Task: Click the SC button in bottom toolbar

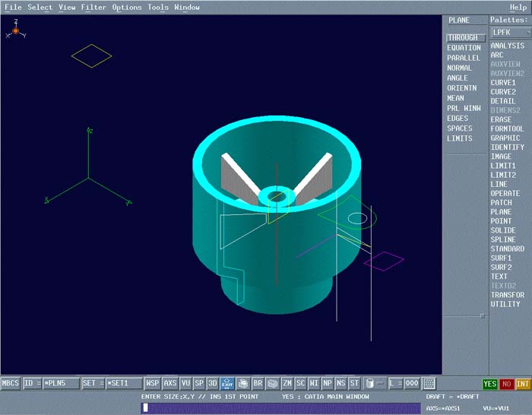Action: (x=301, y=384)
